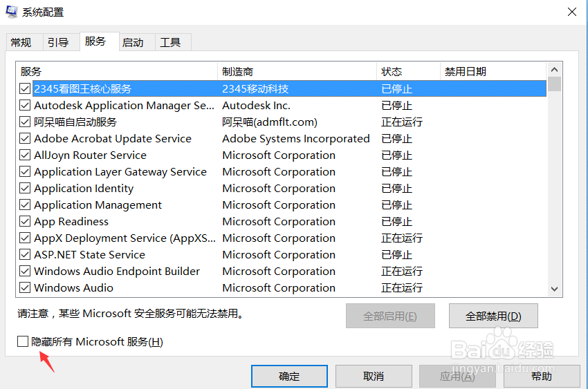Click manufacturer cell Autodesk Inc.
The width and height of the screenshot is (588, 389).
pyautogui.click(x=256, y=105)
